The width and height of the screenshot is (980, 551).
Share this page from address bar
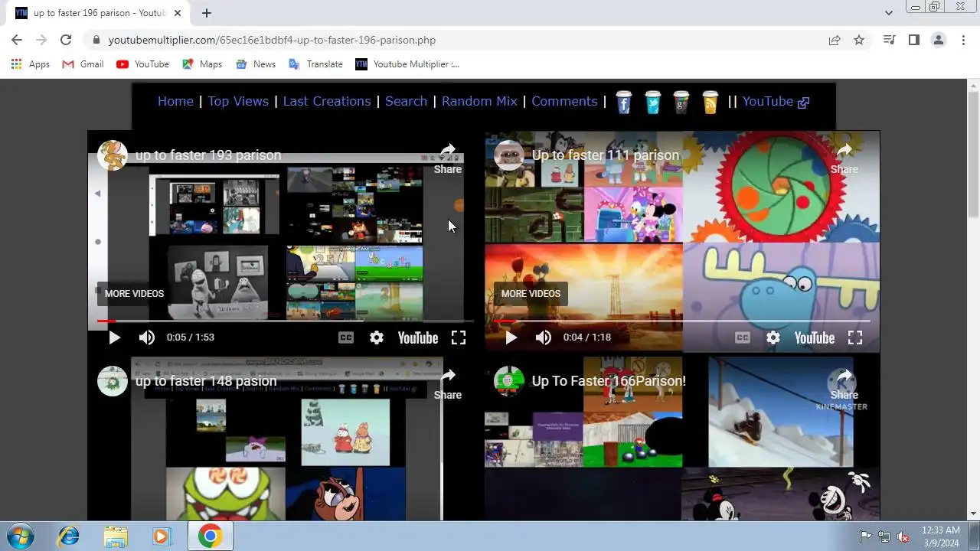coord(835,40)
